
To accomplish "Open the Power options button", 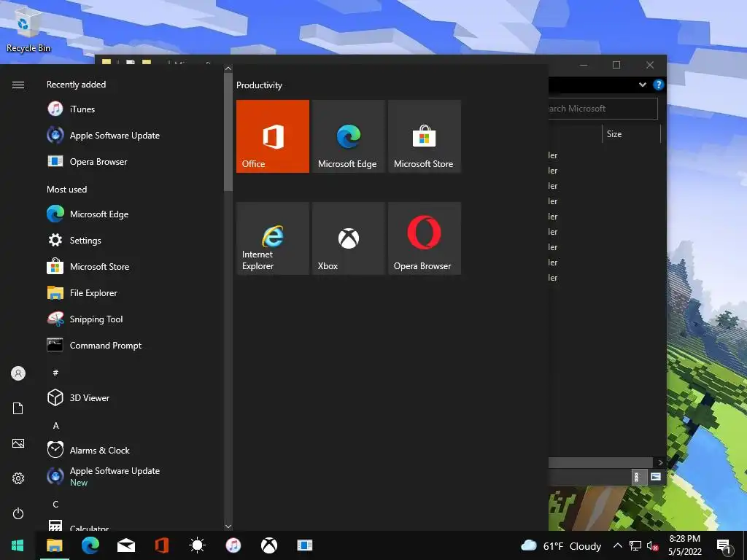I will coord(18,513).
